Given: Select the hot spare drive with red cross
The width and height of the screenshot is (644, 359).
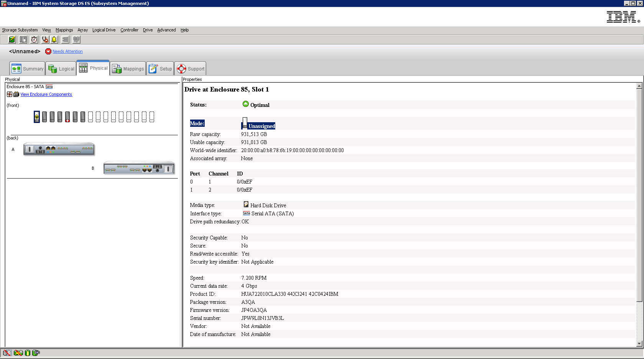Looking at the screenshot, I should point(67,117).
